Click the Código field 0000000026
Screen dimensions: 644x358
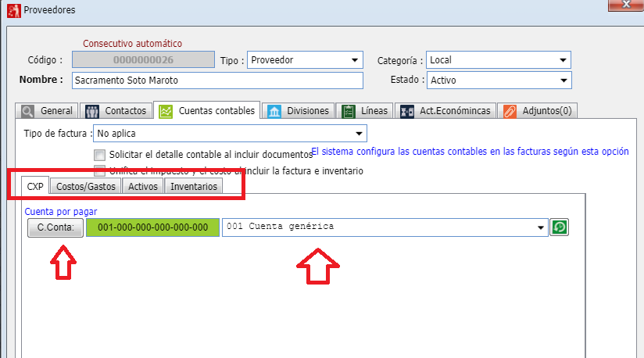click(x=143, y=59)
